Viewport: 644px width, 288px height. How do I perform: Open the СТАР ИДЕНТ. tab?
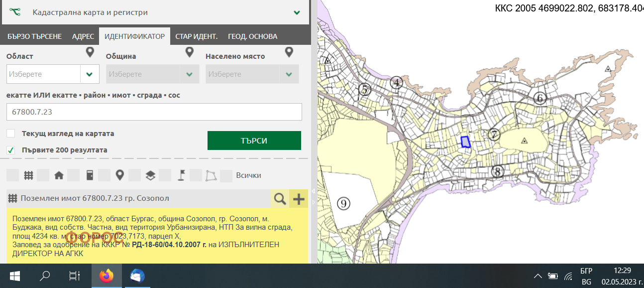pos(196,36)
